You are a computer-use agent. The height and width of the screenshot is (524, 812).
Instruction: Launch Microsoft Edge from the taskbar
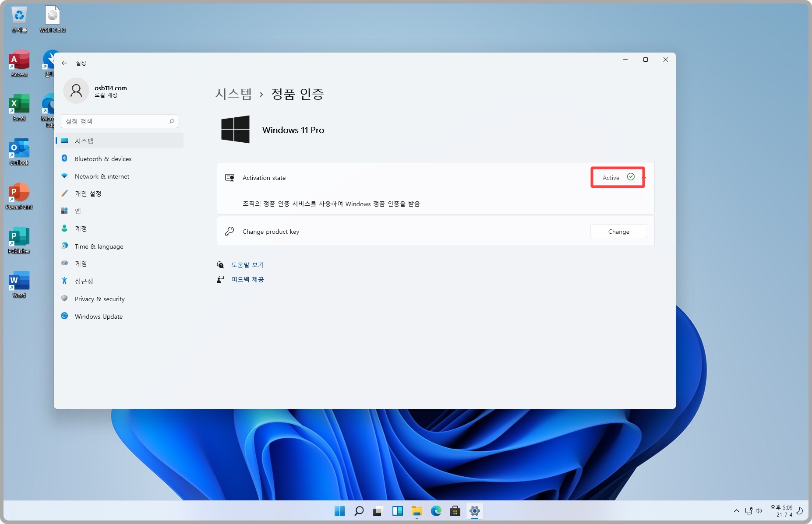(436, 511)
